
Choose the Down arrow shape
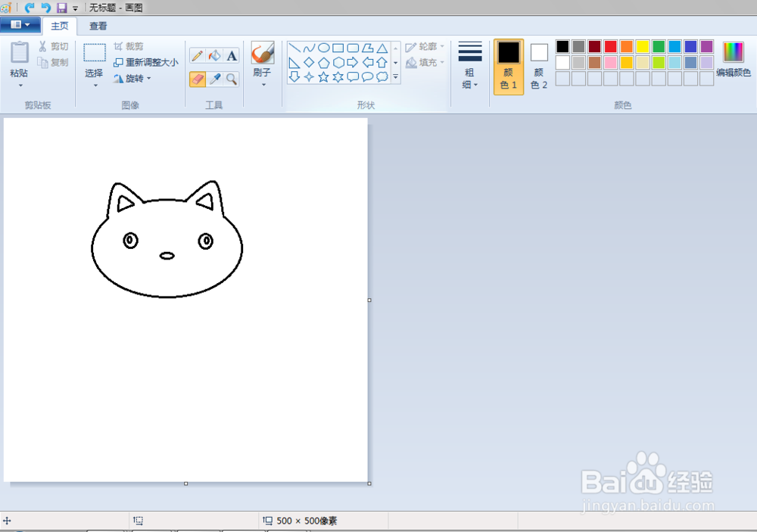tap(294, 76)
